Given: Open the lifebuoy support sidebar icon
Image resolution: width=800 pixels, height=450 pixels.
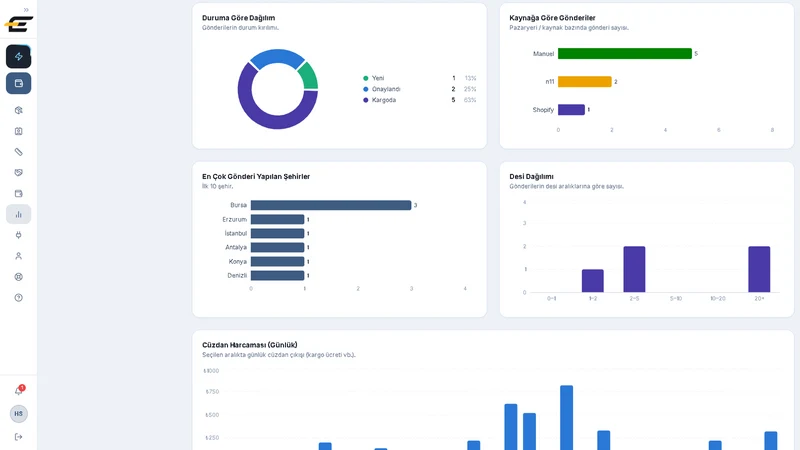Looking at the screenshot, I should (x=18, y=277).
